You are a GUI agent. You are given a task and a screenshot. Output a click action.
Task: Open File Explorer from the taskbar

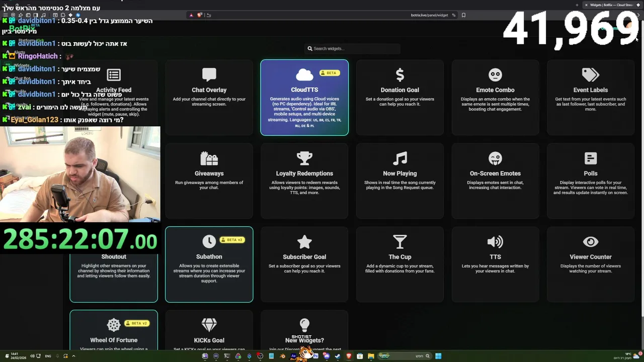pos(371,356)
